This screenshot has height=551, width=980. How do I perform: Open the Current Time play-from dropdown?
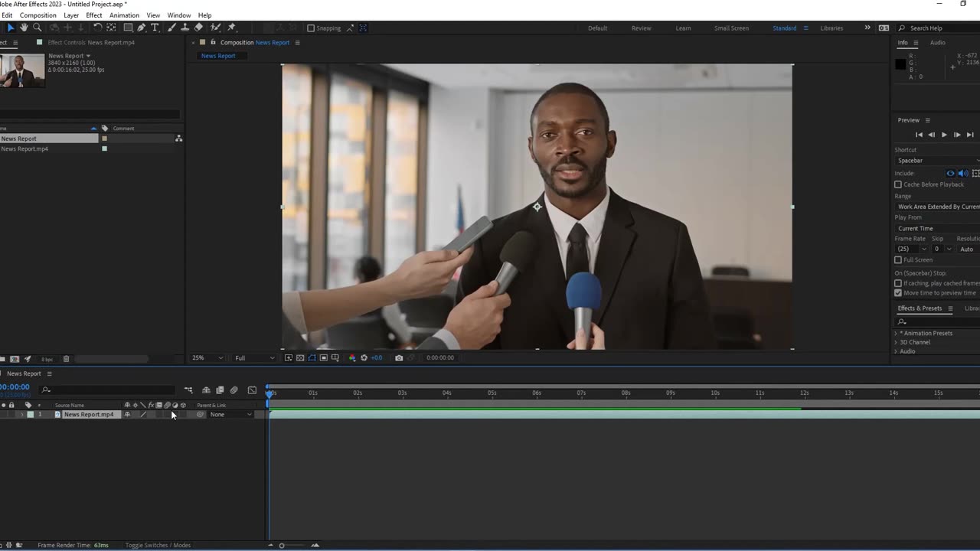[937, 228]
